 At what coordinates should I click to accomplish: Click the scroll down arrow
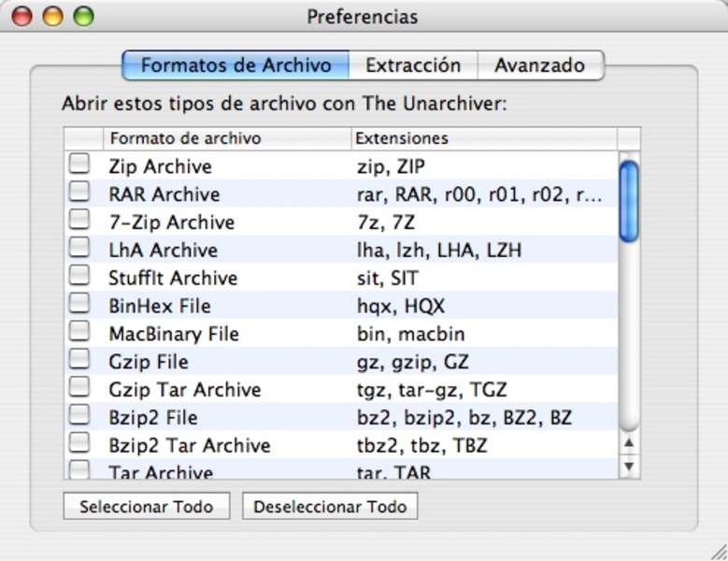pos(629,465)
